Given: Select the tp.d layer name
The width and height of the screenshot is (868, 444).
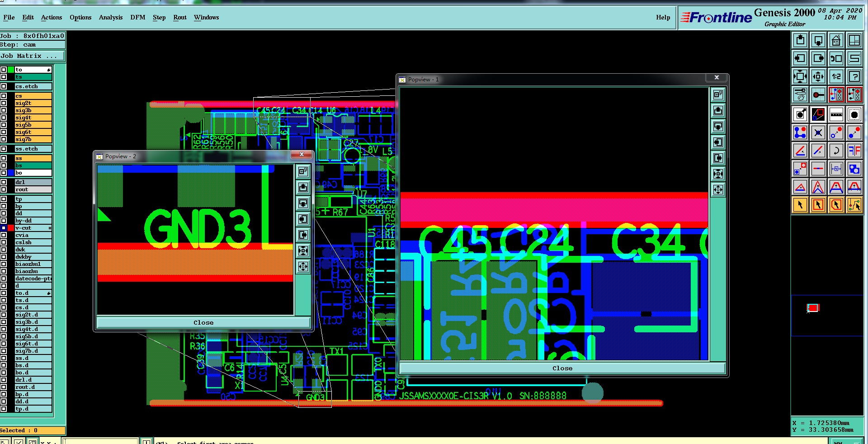Looking at the screenshot, I should tap(33, 409).
